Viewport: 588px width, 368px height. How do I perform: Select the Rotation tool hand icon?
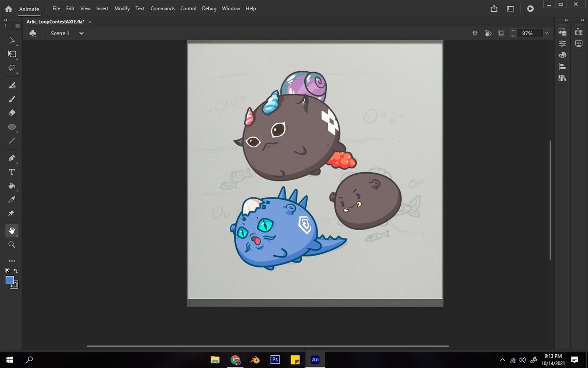(488, 33)
